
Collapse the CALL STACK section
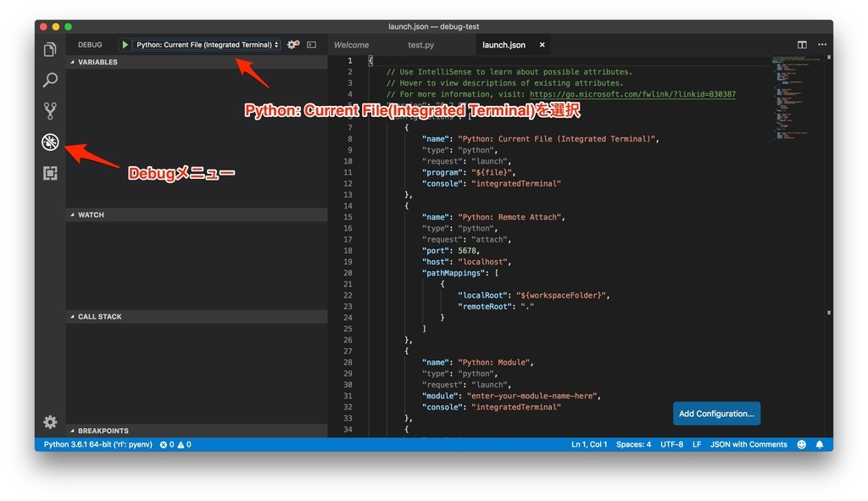(x=197, y=317)
